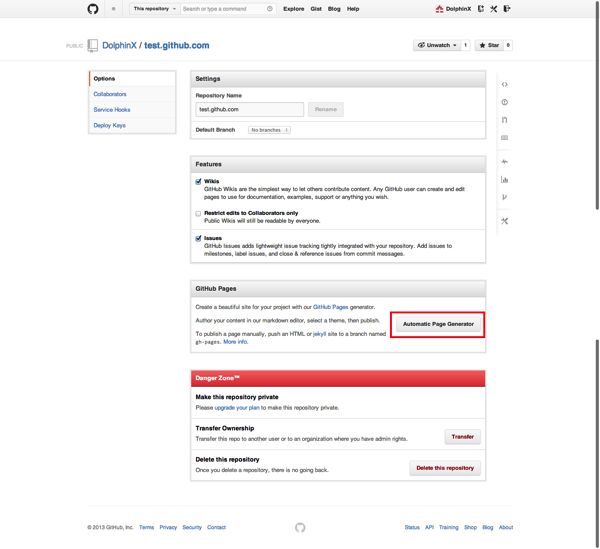Click the Delete this repository button
600x549 pixels.
click(445, 468)
